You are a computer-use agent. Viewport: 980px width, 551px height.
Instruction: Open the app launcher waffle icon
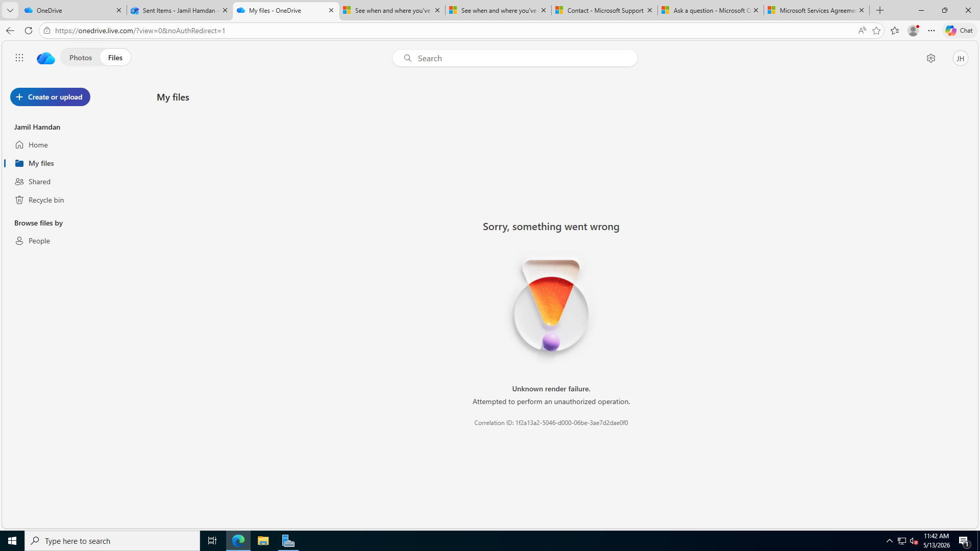19,58
